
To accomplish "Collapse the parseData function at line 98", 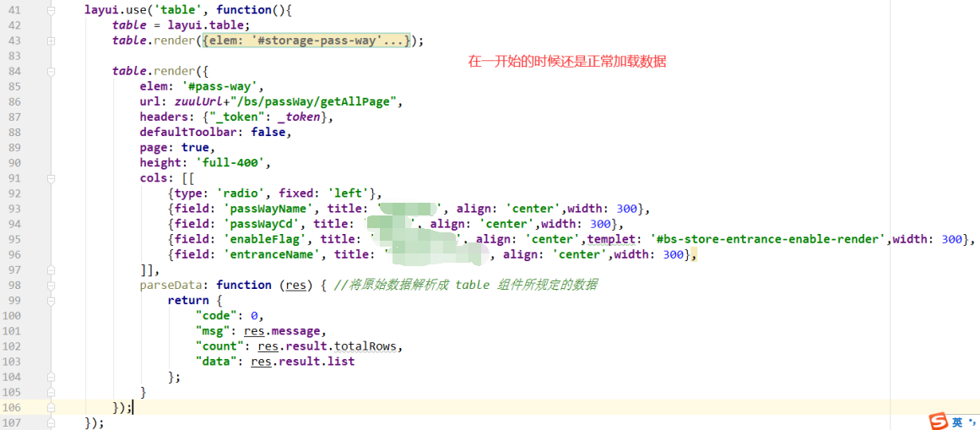I will (x=51, y=285).
